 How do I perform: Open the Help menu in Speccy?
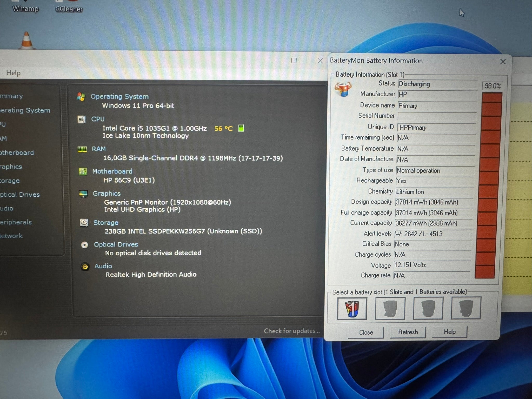(x=13, y=73)
